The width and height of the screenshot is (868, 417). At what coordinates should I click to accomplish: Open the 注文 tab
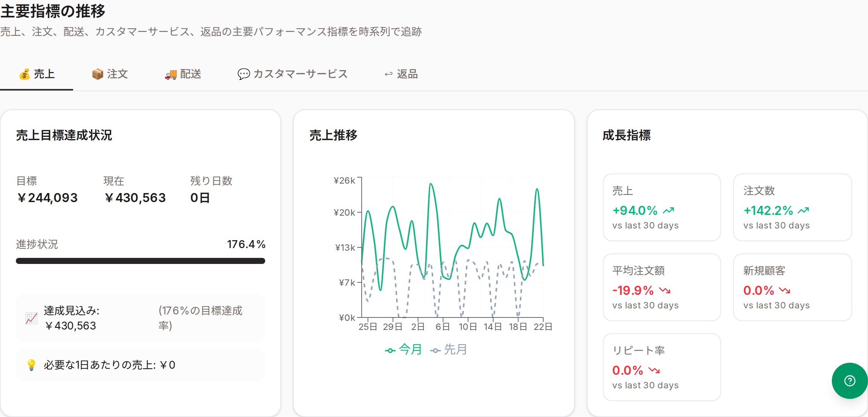(110, 74)
